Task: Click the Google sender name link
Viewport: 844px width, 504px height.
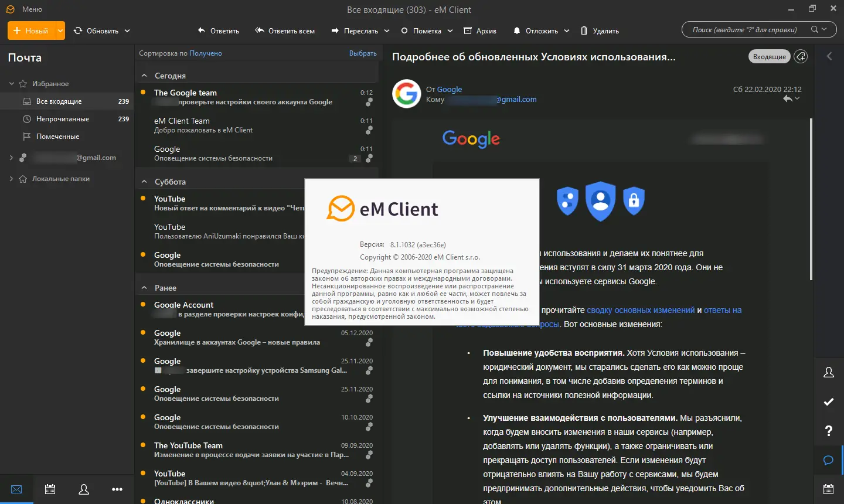Action: (450, 89)
